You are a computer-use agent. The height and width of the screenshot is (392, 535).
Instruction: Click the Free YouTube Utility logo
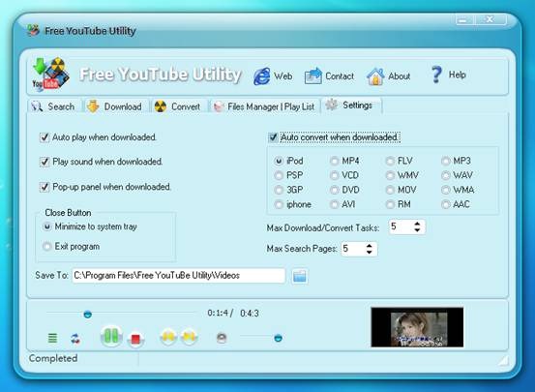[x=51, y=75]
